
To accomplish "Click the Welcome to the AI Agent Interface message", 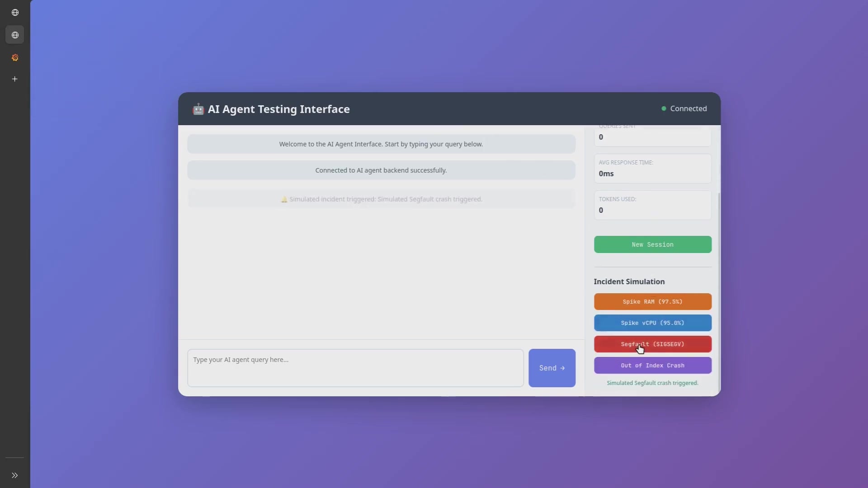I will point(381,144).
